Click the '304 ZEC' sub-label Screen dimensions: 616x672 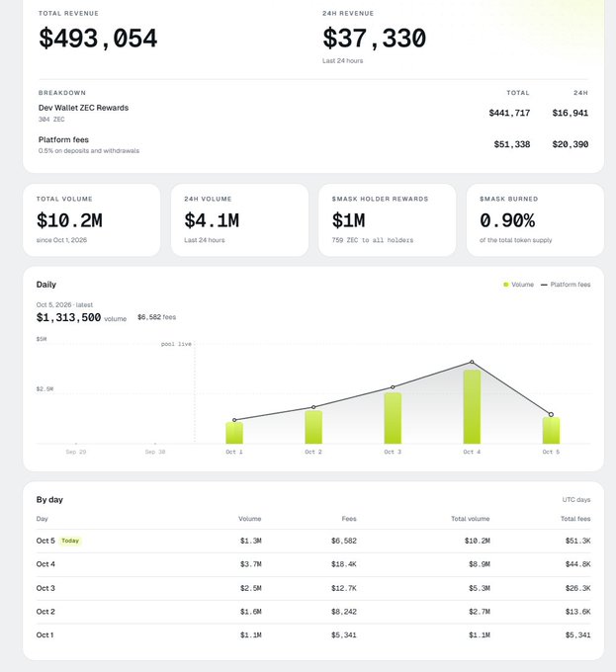[51, 120]
